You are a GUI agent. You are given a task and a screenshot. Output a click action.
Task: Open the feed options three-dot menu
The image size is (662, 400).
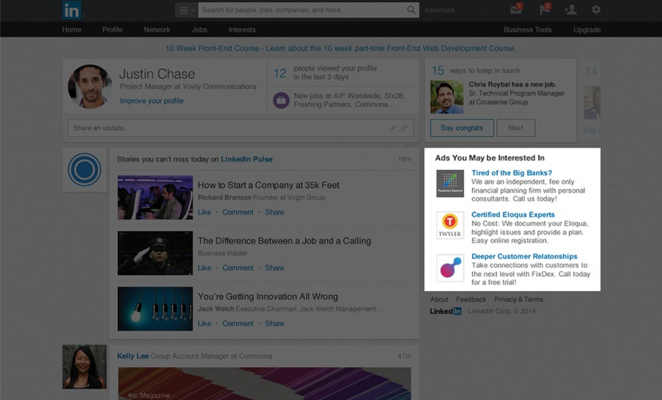[409, 145]
